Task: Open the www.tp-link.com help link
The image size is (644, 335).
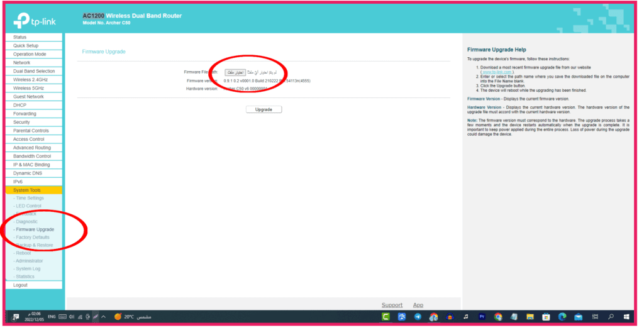Action: pos(497,72)
